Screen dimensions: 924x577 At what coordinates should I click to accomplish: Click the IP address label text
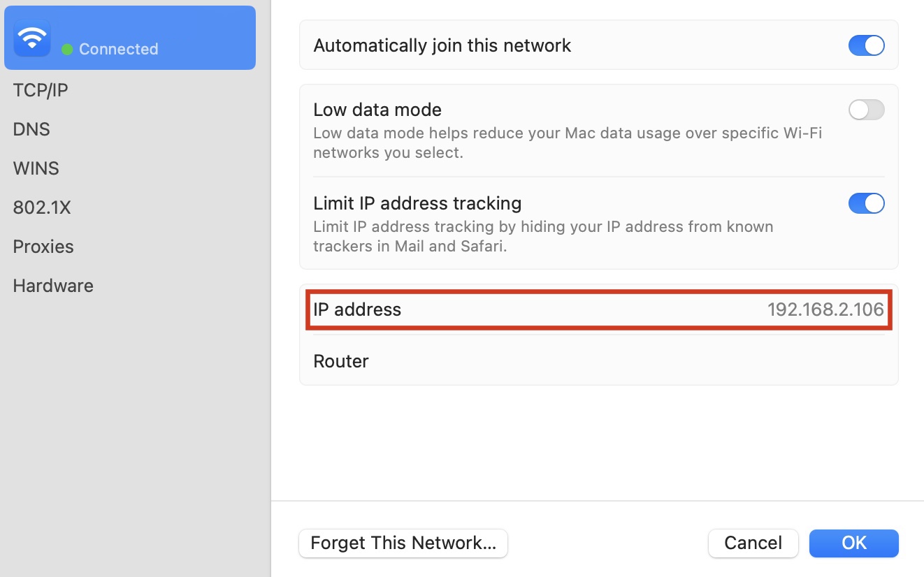[357, 309]
